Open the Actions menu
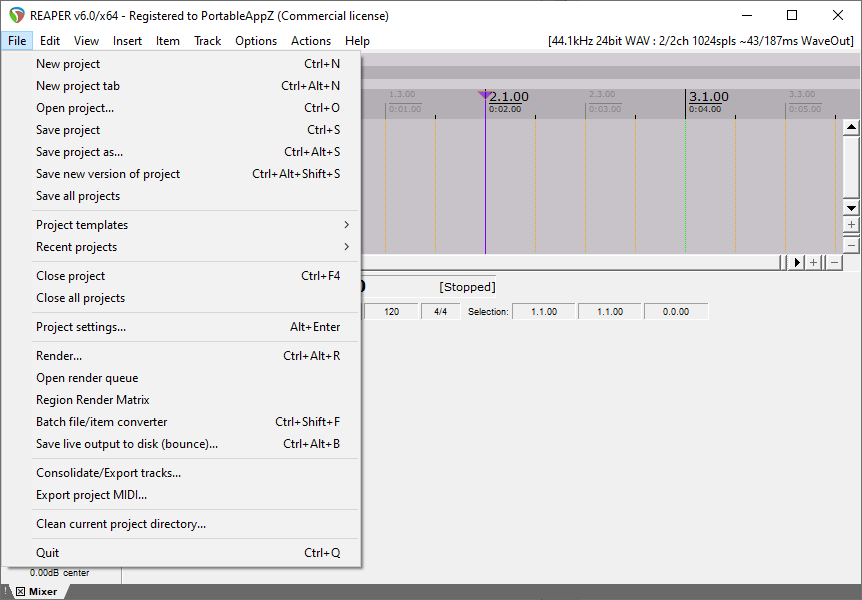Image resolution: width=862 pixels, height=600 pixels. 311,41
